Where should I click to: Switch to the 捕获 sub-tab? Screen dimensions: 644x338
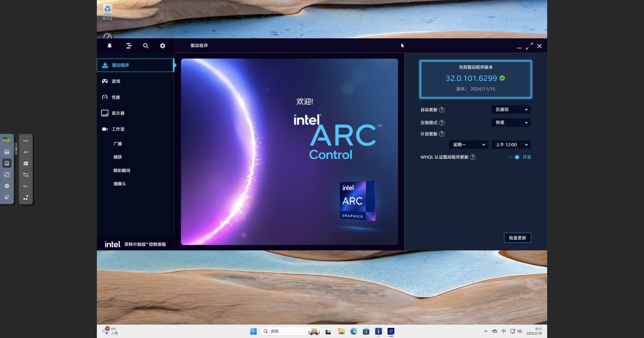point(117,157)
